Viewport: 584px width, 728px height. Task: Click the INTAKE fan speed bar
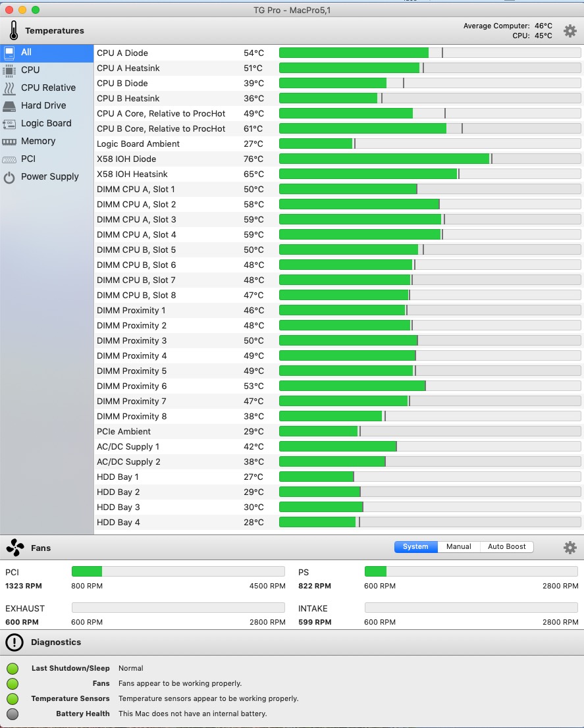pyautogui.click(x=471, y=608)
